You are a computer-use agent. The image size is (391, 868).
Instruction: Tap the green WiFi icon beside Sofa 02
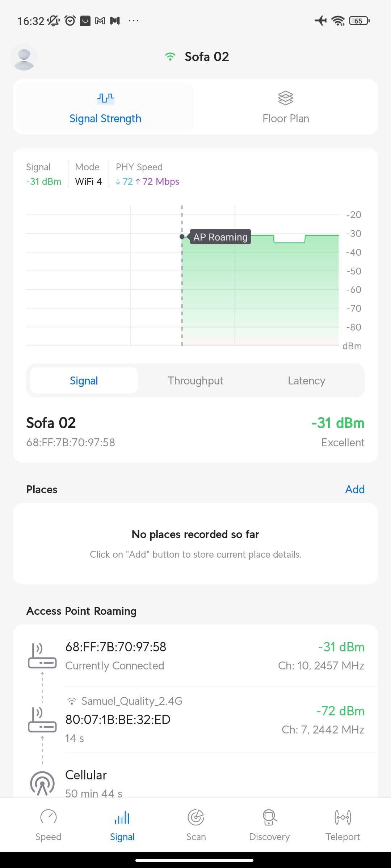[x=170, y=57]
